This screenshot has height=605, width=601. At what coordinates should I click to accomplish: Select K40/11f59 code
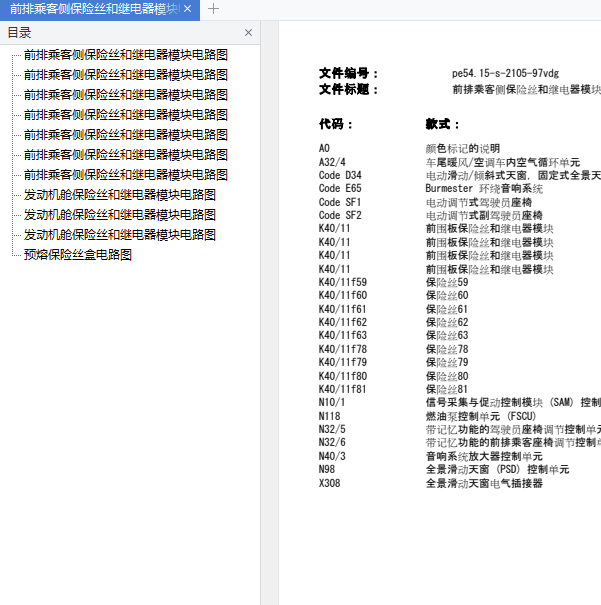pyautogui.click(x=343, y=282)
